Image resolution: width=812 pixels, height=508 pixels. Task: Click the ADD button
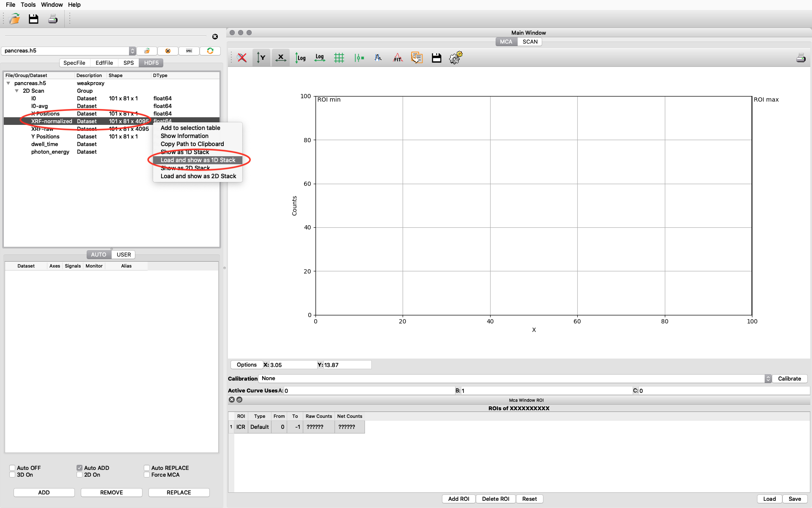(x=44, y=493)
